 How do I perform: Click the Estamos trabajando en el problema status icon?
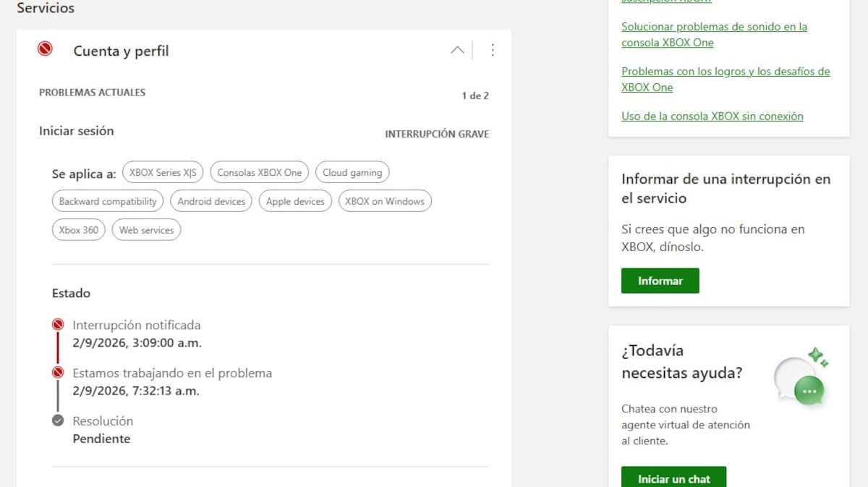(58, 373)
